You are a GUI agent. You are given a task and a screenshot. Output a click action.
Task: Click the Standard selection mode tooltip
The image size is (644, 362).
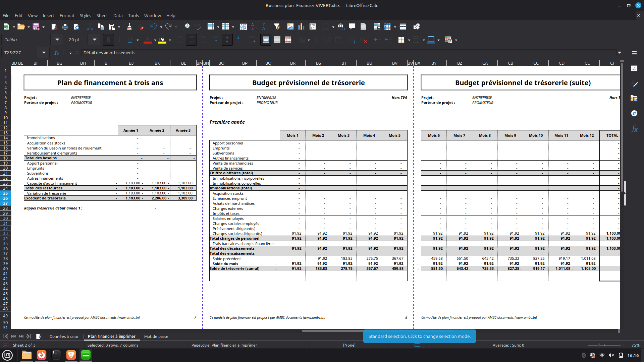click(419, 337)
